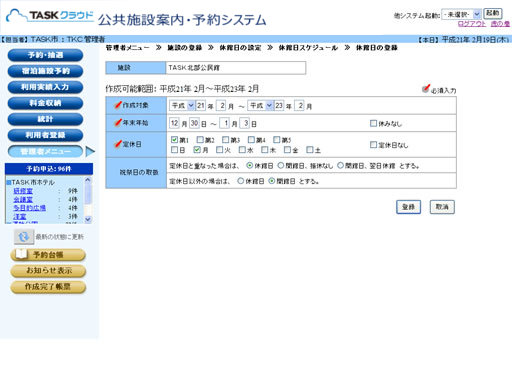This screenshot has width=512, height=384.
Task: Check the 第4 week checkbox
Action: point(251,139)
